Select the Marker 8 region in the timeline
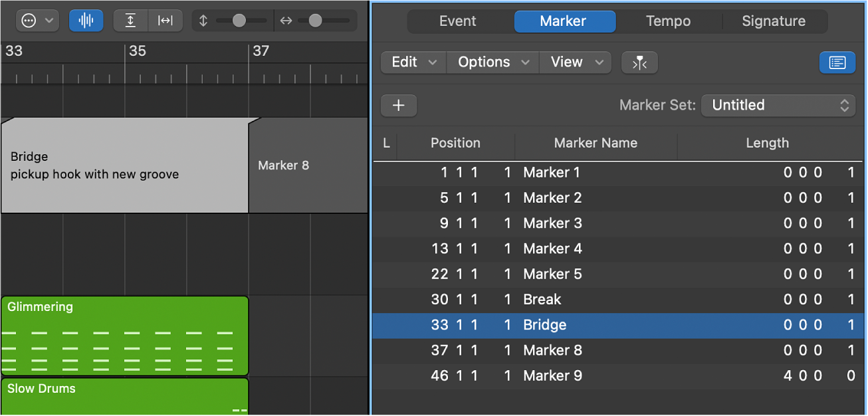 click(x=308, y=165)
